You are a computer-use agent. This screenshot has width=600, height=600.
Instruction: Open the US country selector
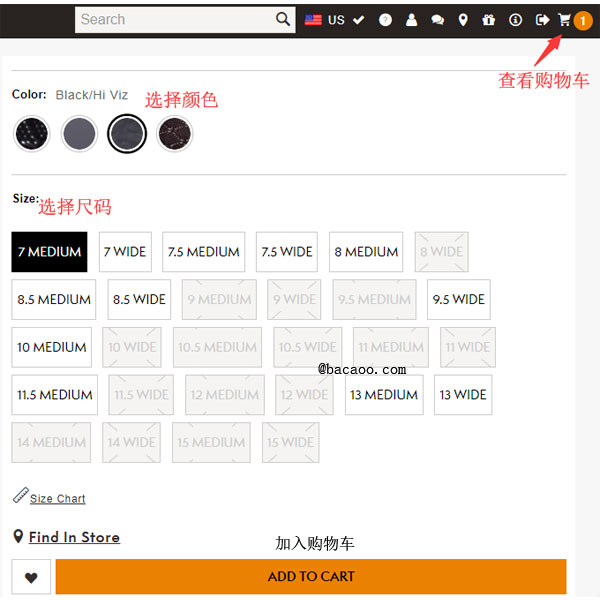point(325,20)
